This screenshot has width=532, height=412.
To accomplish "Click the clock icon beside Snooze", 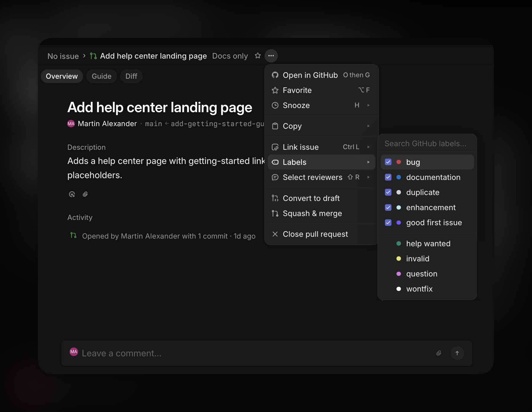I will (x=275, y=105).
